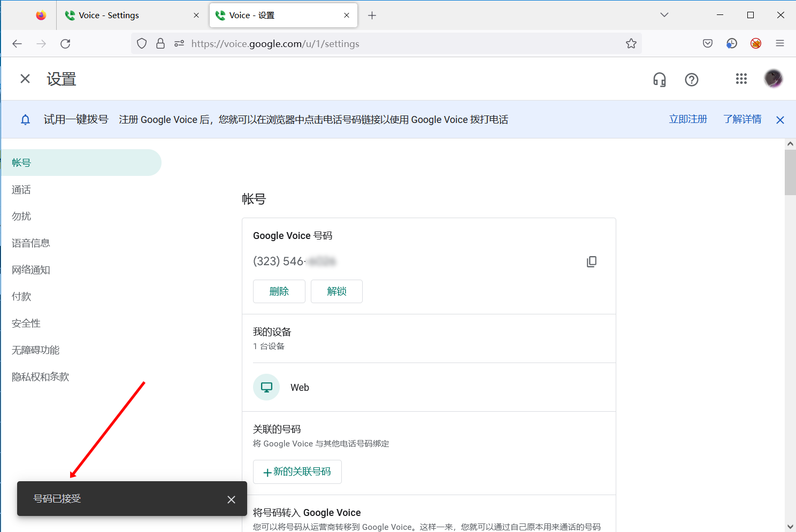
Task: Click the Web device row label
Action: pyautogui.click(x=300, y=388)
